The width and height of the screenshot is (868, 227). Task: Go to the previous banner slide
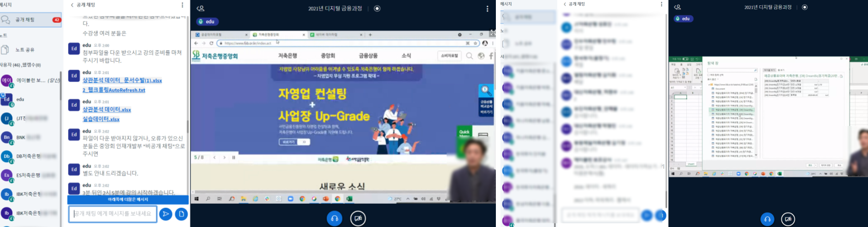point(215,158)
